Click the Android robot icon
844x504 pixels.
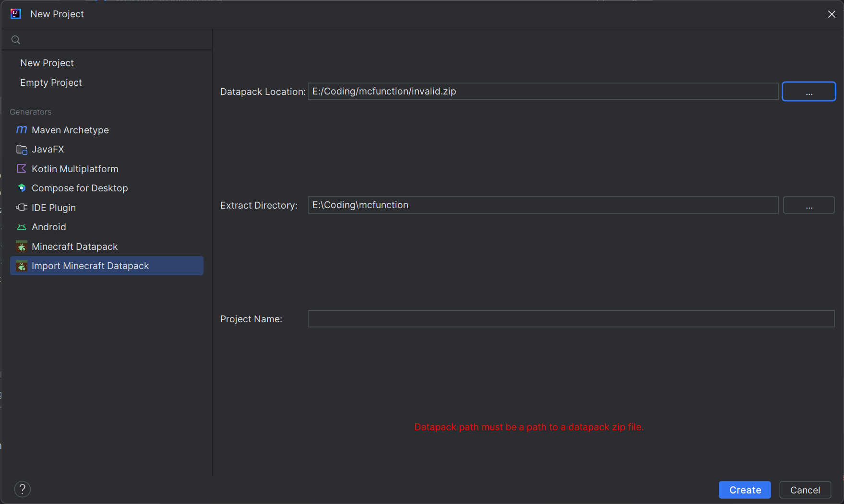22,227
